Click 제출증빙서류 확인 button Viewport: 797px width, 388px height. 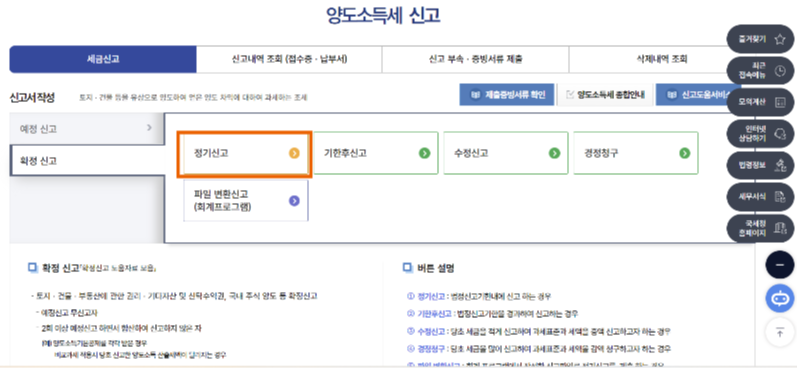507,95
